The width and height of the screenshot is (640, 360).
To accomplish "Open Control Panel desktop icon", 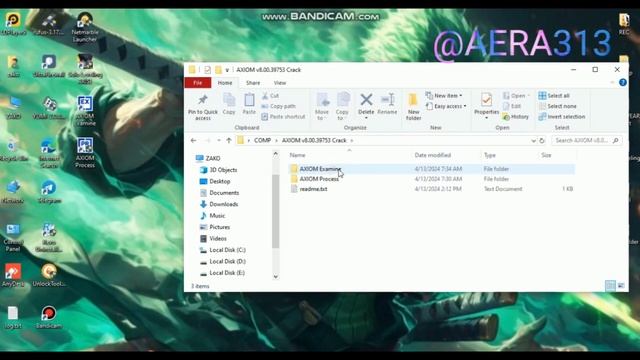I will (x=13, y=237).
